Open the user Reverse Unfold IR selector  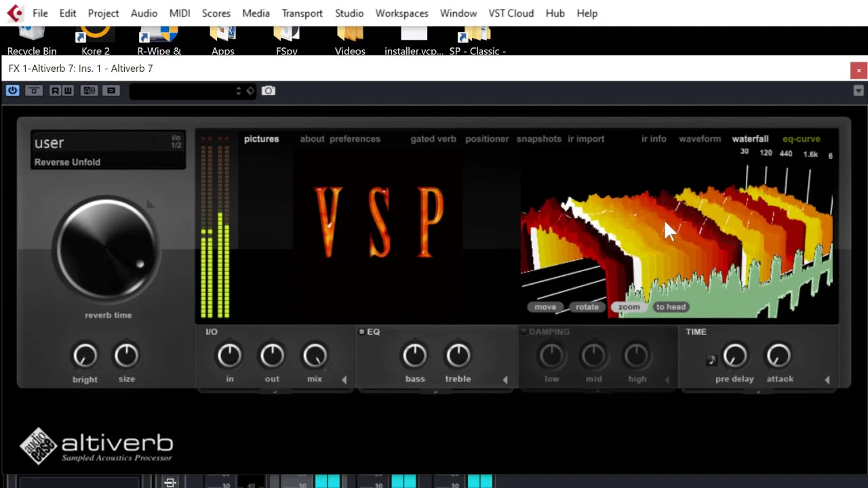108,150
